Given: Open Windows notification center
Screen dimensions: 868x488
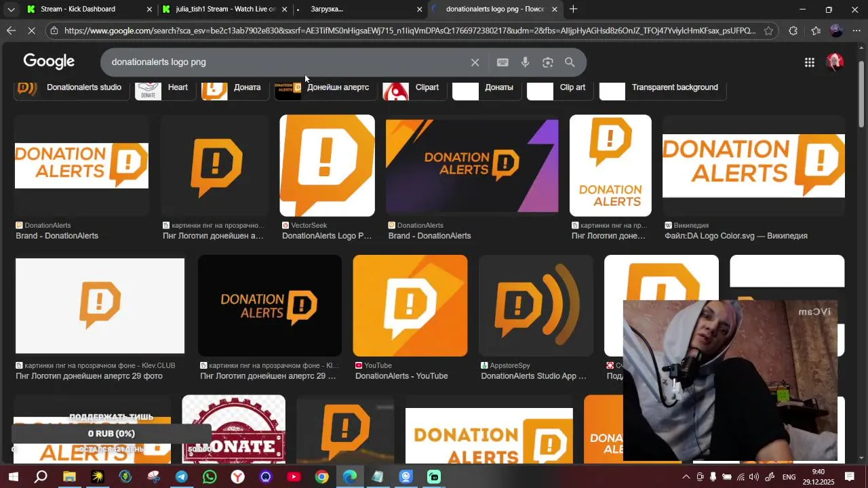Looking at the screenshot, I should (x=849, y=477).
